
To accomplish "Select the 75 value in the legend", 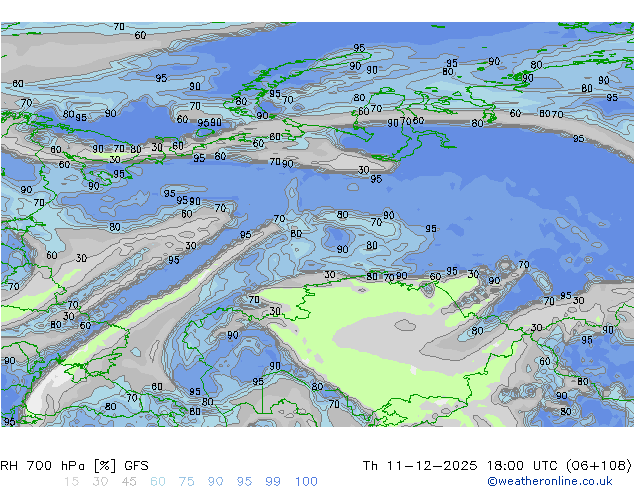I will pyautogui.click(x=186, y=482).
